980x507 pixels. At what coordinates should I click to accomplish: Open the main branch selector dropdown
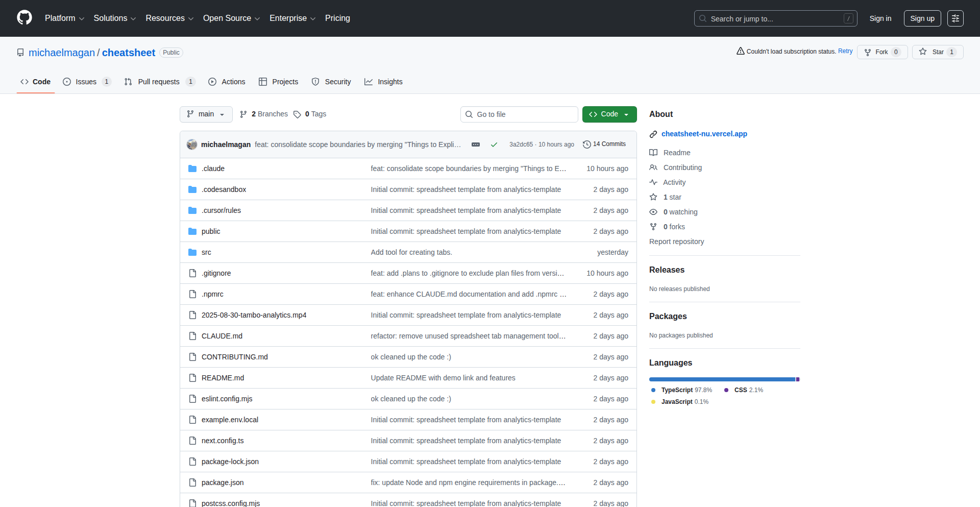[x=206, y=114]
